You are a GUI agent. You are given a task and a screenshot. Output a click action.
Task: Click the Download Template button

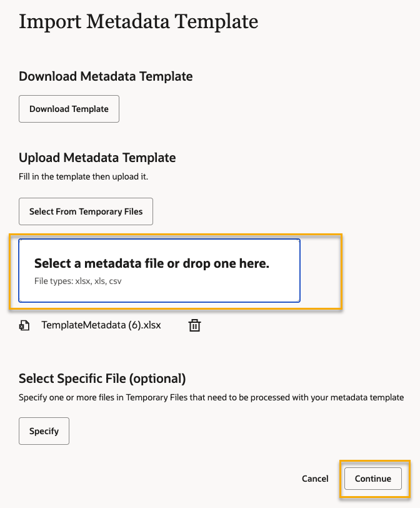tap(69, 109)
